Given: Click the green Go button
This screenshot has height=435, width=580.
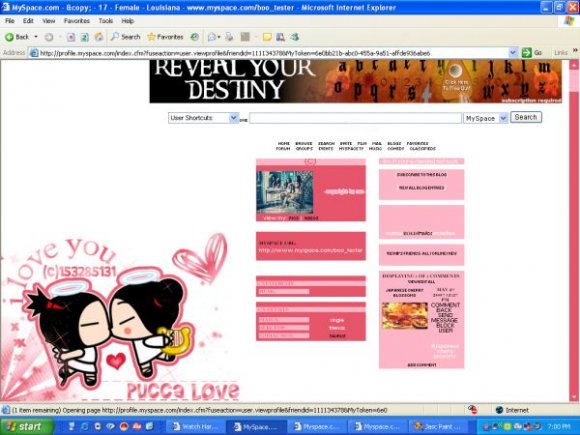Looking at the screenshot, I should click(x=531, y=53).
